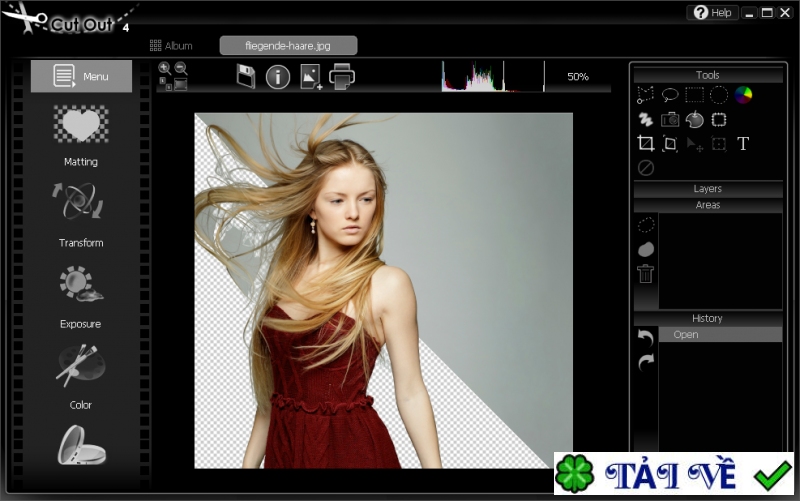The width and height of the screenshot is (800, 501).
Task: Select the elliptical marquee tool
Action: pos(718,95)
